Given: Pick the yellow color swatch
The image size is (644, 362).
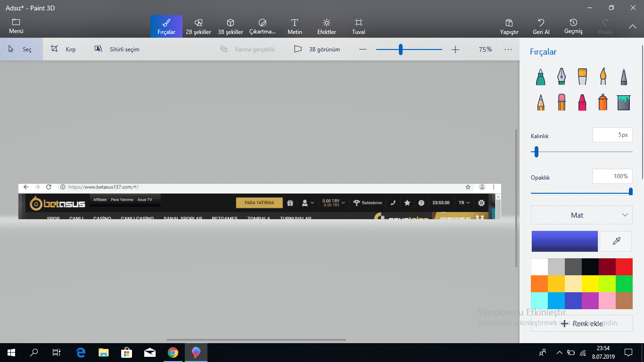Looking at the screenshot, I should click(x=590, y=284).
